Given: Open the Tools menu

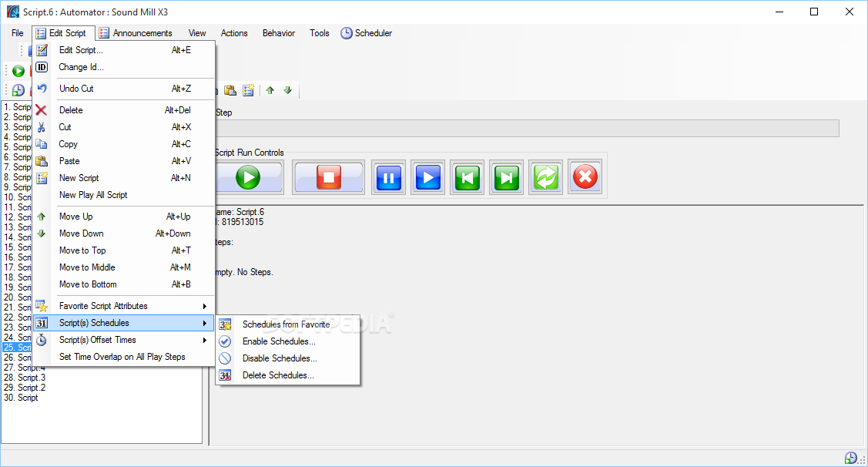Looking at the screenshot, I should [x=320, y=33].
